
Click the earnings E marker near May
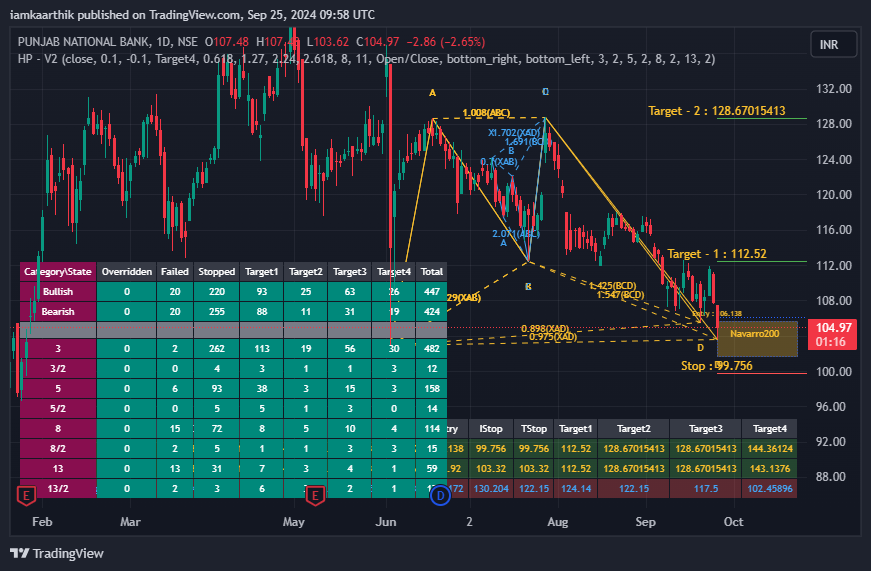pos(315,495)
